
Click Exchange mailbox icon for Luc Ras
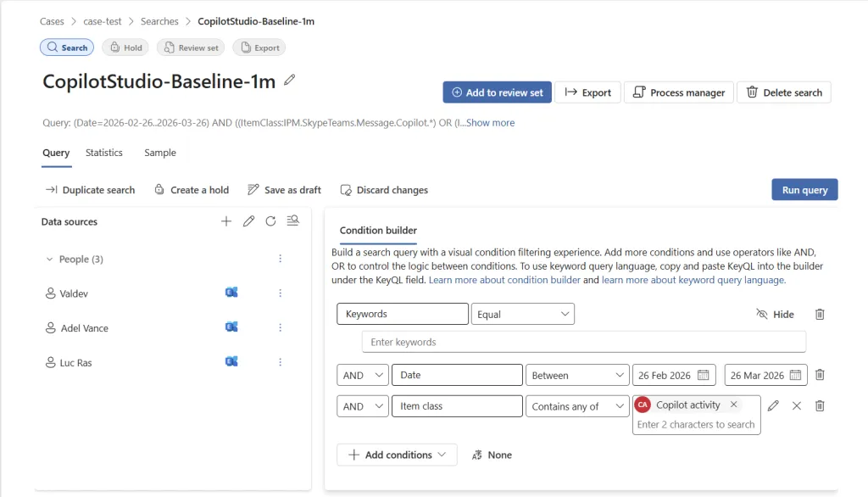pos(231,361)
